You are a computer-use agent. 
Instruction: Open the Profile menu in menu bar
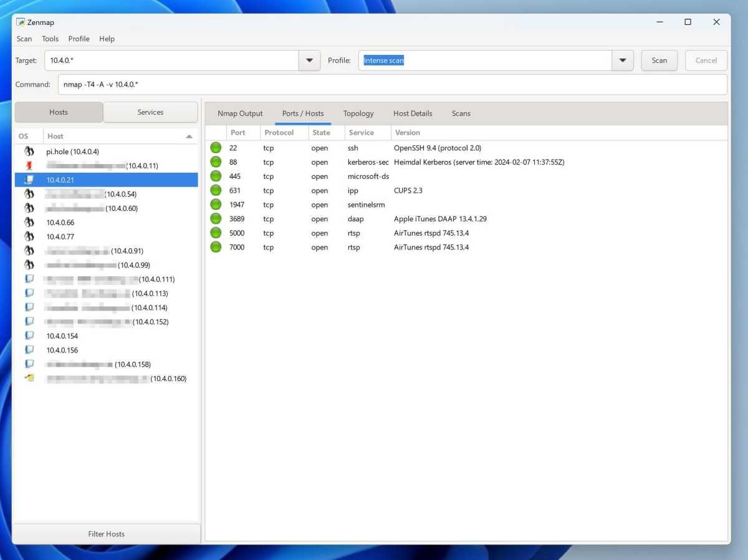tap(79, 39)
